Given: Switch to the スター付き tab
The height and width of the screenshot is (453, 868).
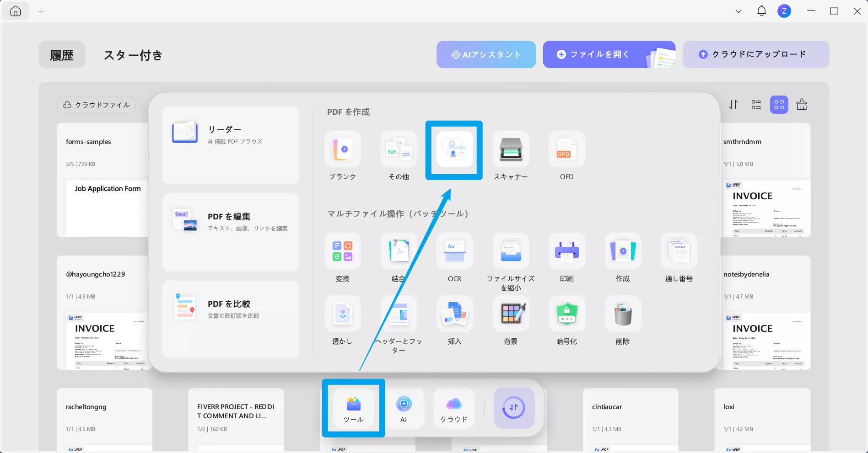Looking at the screenshot, I should [133, 54].
